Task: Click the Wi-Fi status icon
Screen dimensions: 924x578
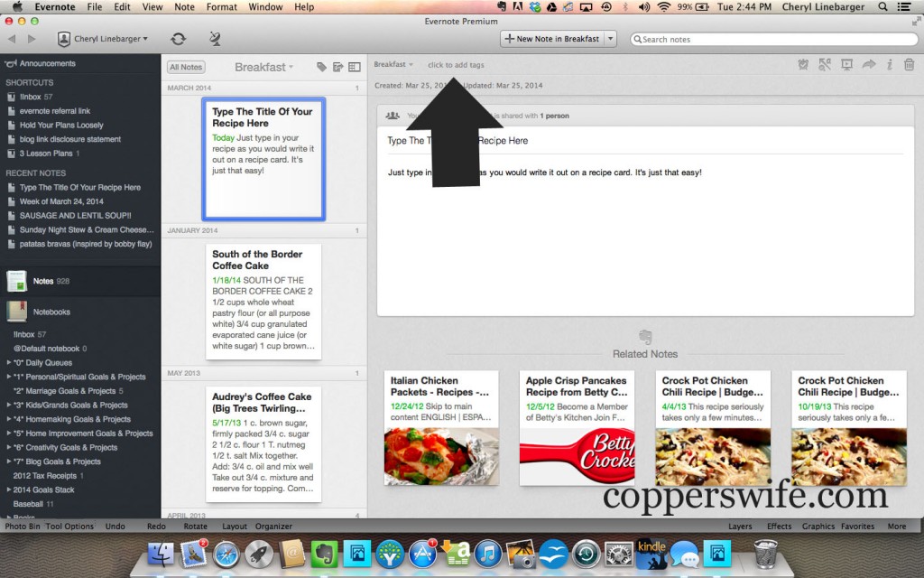Action: 663,7
